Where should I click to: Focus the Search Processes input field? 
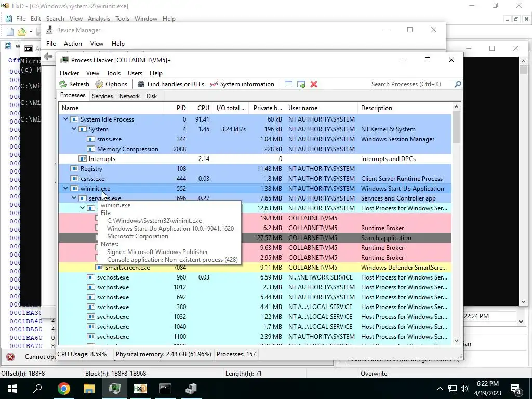click(412, 84)
